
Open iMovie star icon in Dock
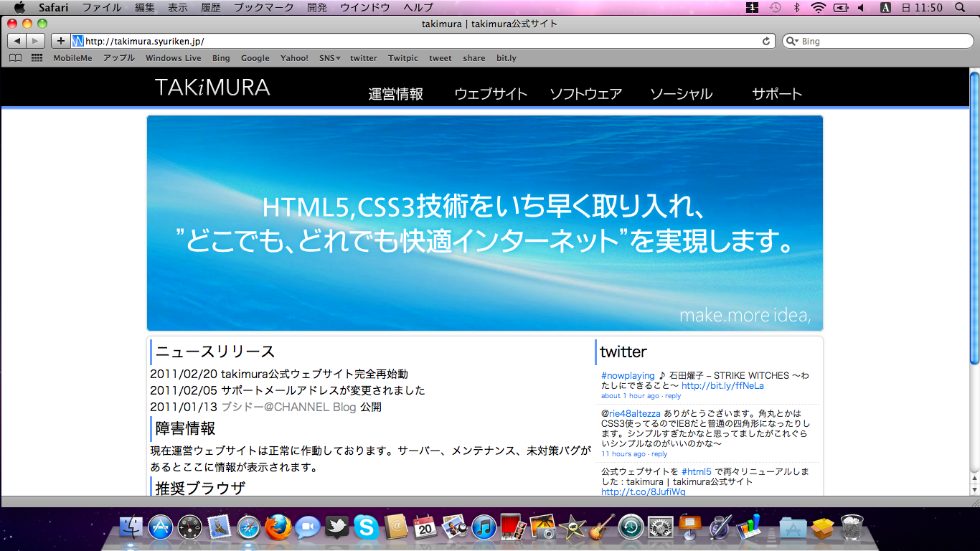(x=573, y=528)
